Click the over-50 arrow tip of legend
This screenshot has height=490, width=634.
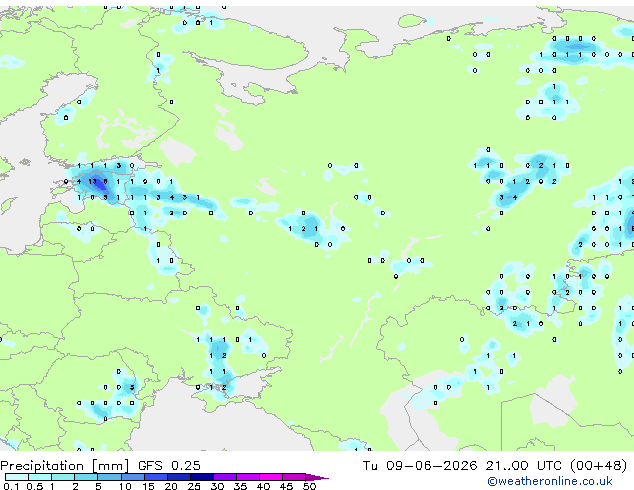pos(317,478)
